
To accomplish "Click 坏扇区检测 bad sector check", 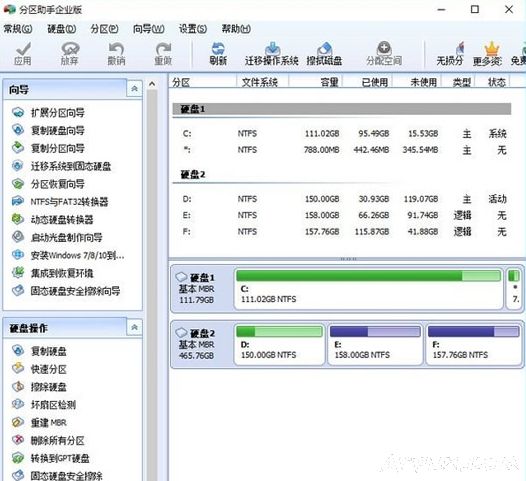I will tap(53, 405).
